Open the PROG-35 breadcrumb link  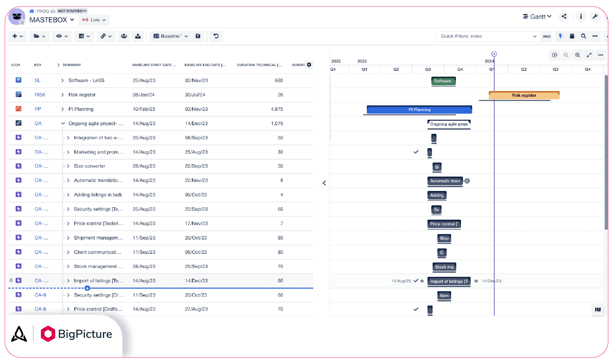(x=46, y=11)
